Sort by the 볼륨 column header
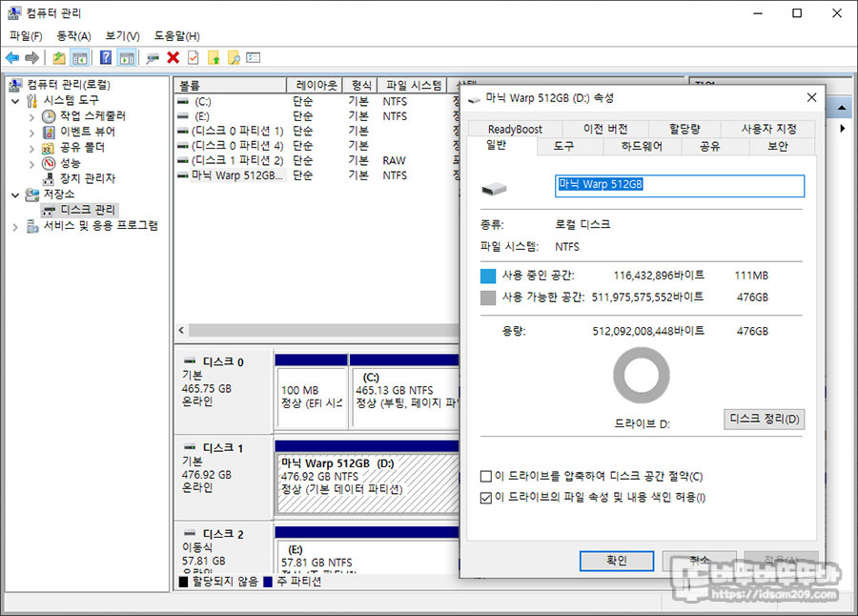 click(x=231, y=86)
